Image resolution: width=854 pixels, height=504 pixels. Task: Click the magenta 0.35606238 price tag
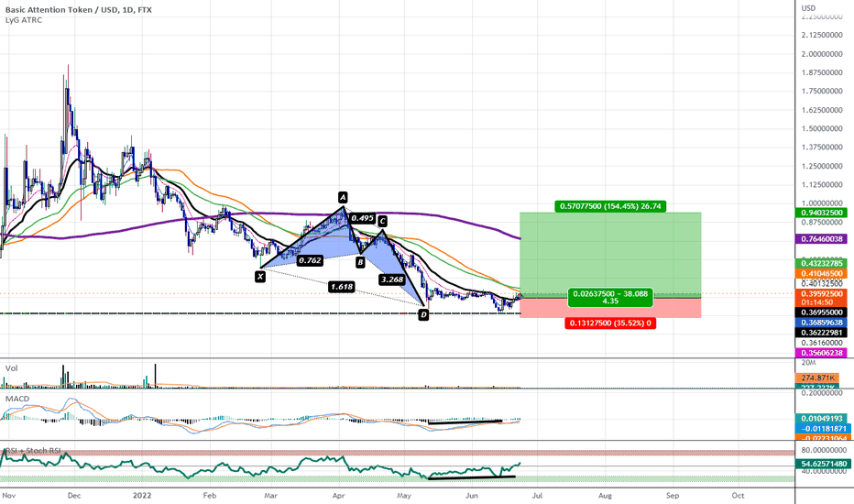821,353
